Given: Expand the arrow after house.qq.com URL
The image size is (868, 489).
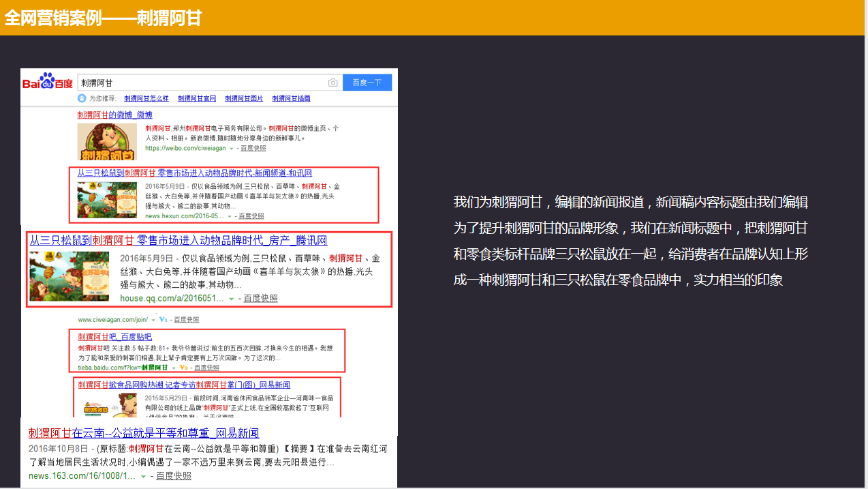Looking at the screenshot, I should click(x=232, y=299).
